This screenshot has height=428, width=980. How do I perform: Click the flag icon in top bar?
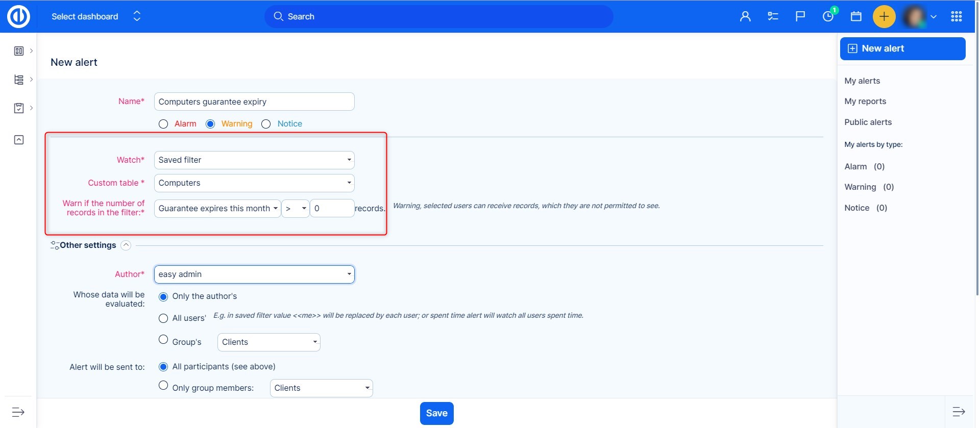pyautogui.click(x=800, y=16)
